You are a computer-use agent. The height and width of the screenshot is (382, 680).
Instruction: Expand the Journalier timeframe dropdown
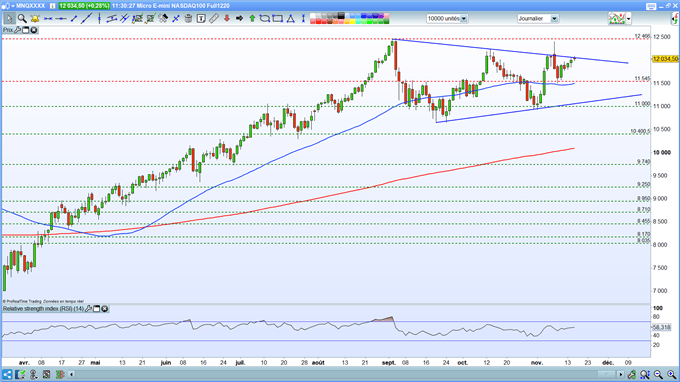[x=554, y=19]
